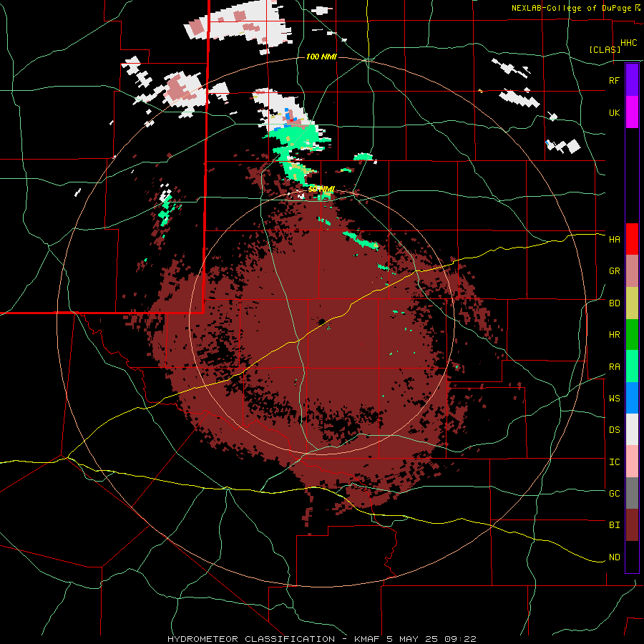This screenshot has height=644, width=644.
Task: Click the HHC product label
Action: 628,43
